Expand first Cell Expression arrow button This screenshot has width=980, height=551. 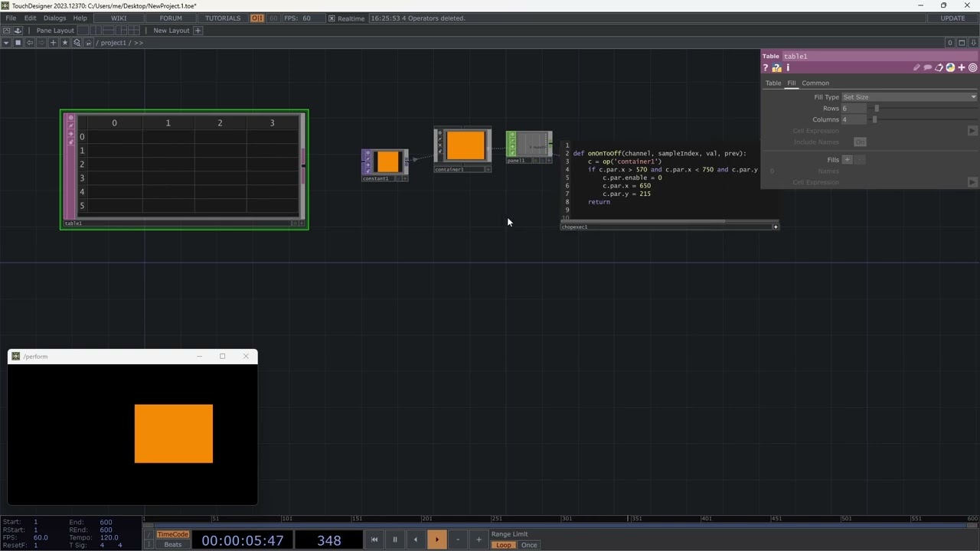click(972, 131)
